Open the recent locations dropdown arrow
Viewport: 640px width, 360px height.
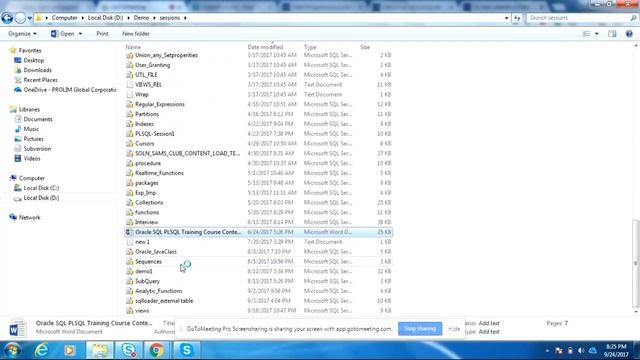click(29, 18)
